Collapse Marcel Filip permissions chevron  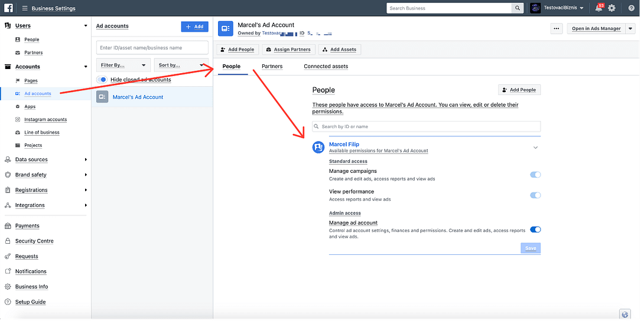coord(535,148)
